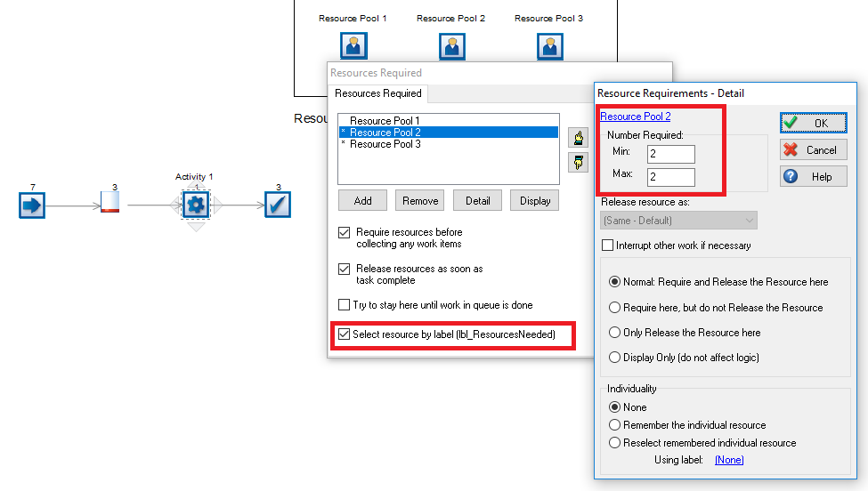Click the Display button
868x491 pixels.
(535, 201)
